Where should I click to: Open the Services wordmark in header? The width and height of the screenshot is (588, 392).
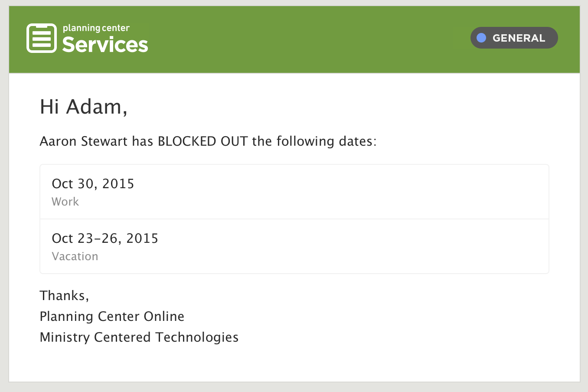[105, 45]
